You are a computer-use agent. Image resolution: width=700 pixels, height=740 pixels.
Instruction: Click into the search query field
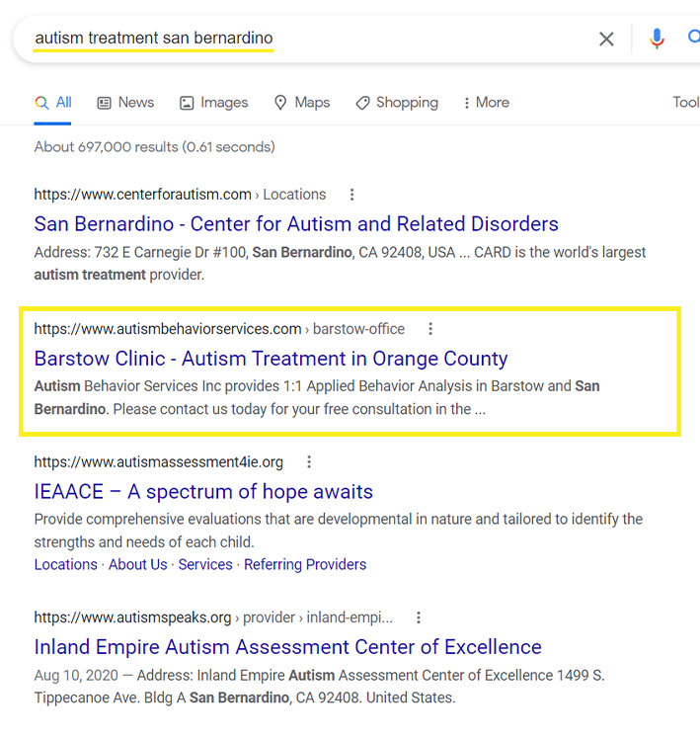(x=302, y=39)
